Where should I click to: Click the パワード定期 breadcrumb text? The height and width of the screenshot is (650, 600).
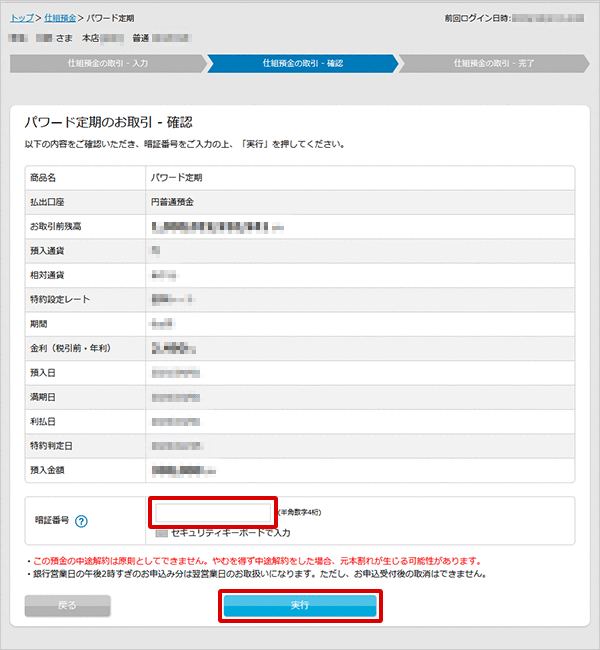click(110, 18)
